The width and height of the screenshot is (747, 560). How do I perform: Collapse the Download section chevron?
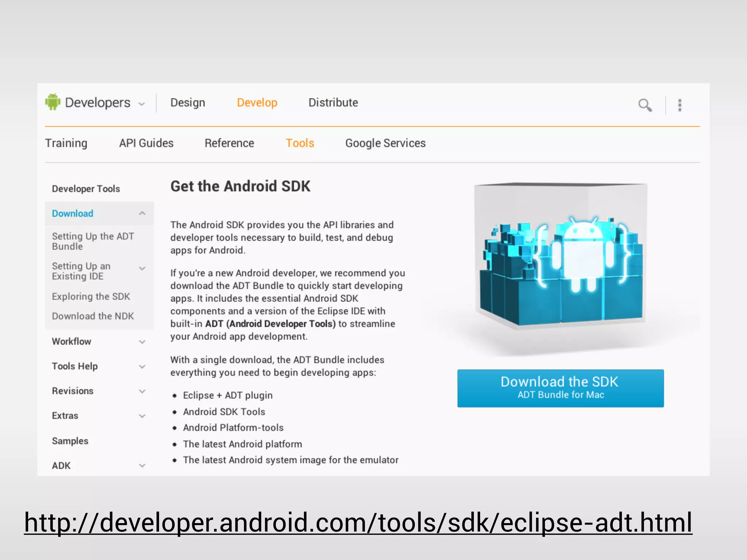click(142, 213)
